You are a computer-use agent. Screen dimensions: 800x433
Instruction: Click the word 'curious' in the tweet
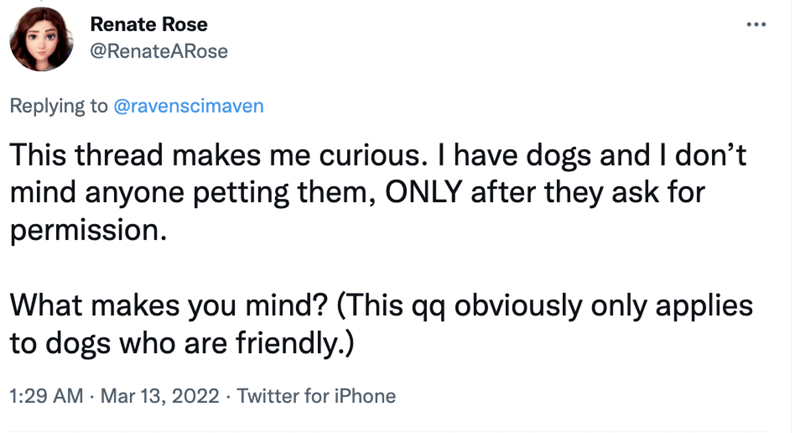tap(369, 155)
